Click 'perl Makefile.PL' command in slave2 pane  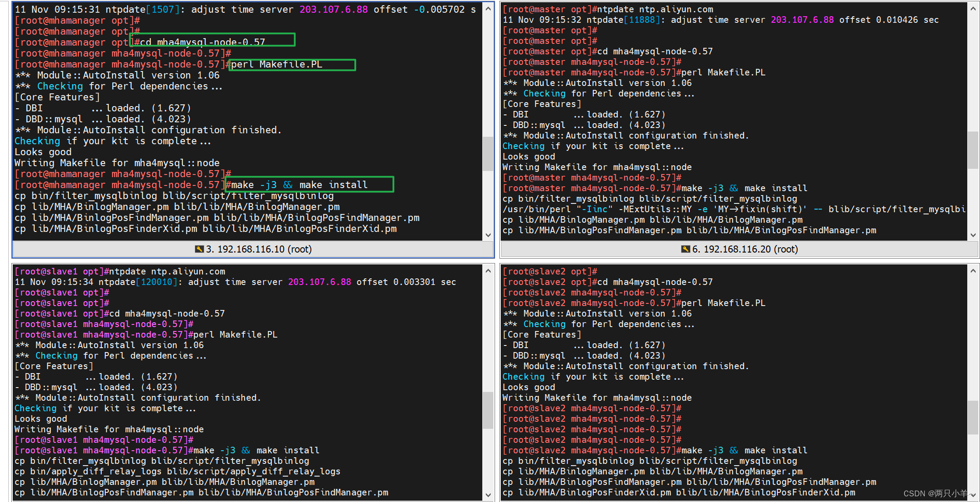click(x=723, y=303)
